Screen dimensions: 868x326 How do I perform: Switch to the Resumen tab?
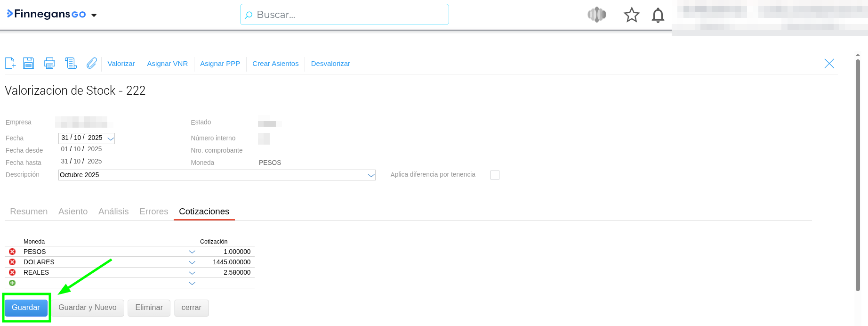(29, 212)
